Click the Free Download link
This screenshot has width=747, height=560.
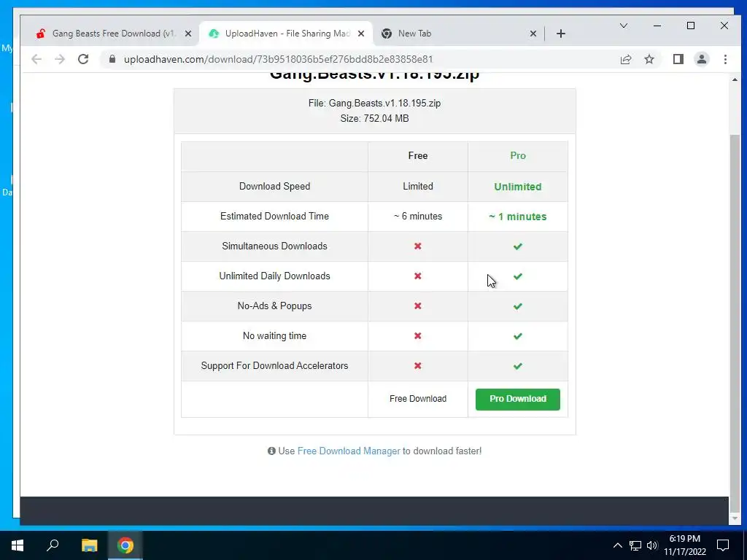tap(418, 399)
